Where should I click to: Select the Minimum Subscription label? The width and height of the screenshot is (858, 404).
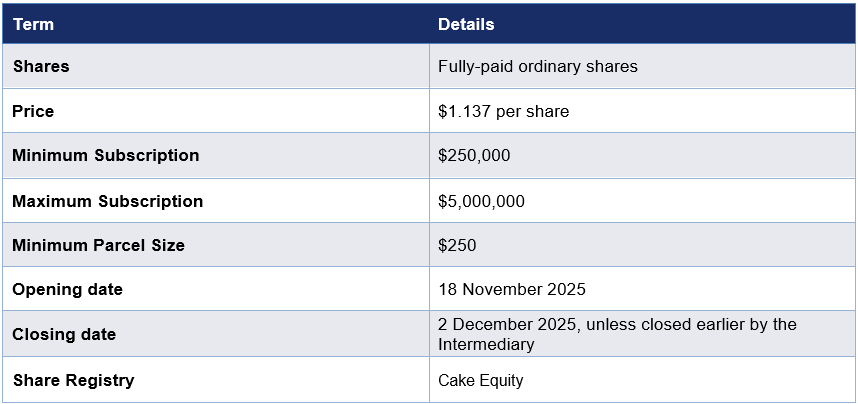click(105, 155)
